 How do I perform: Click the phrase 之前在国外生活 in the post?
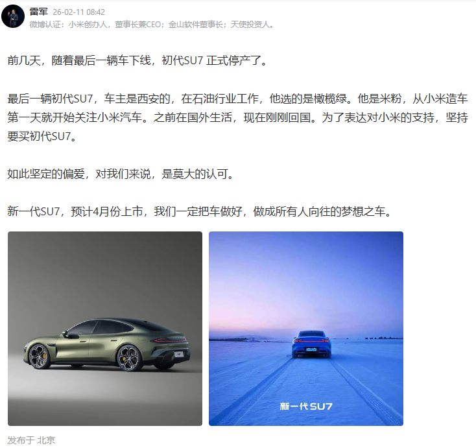pos(193,117)
